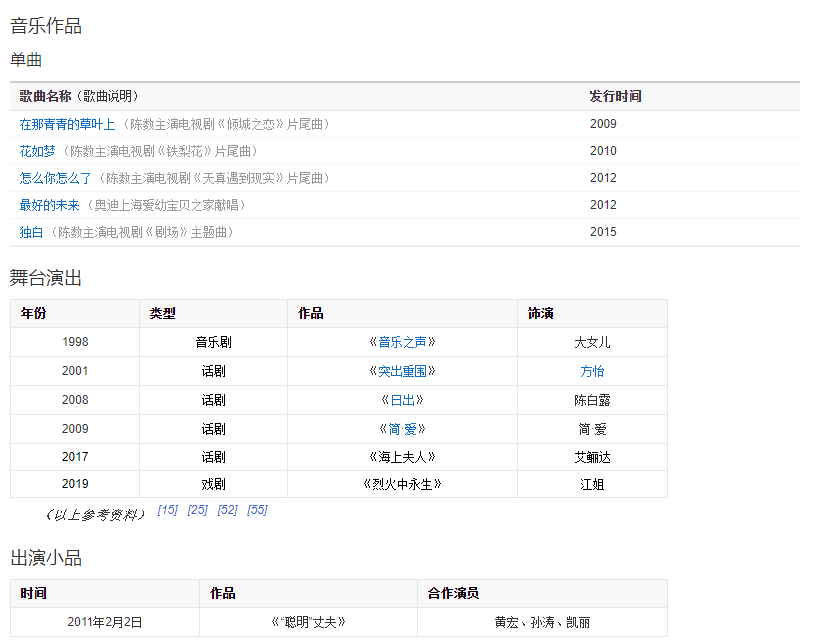The width and height of the screenshot is (814, 642).
Task: Open the 怎么你怎么了 single link
Action: [56, 178]
